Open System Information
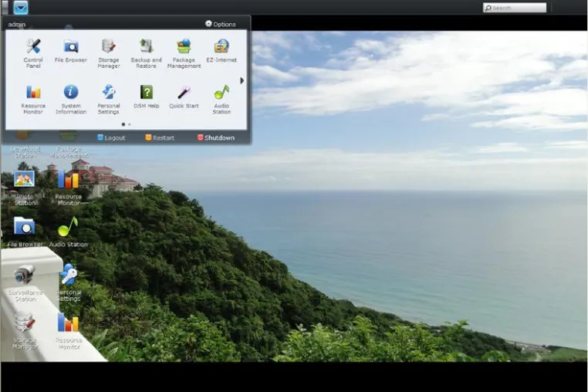Image resolution: width=588 pixels, height=392 pixels. tap(71, 100)
